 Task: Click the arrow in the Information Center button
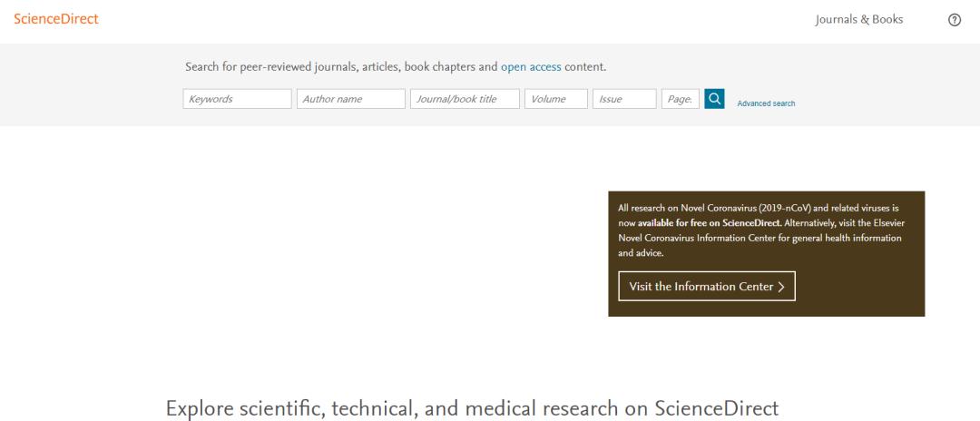[781, 287]
